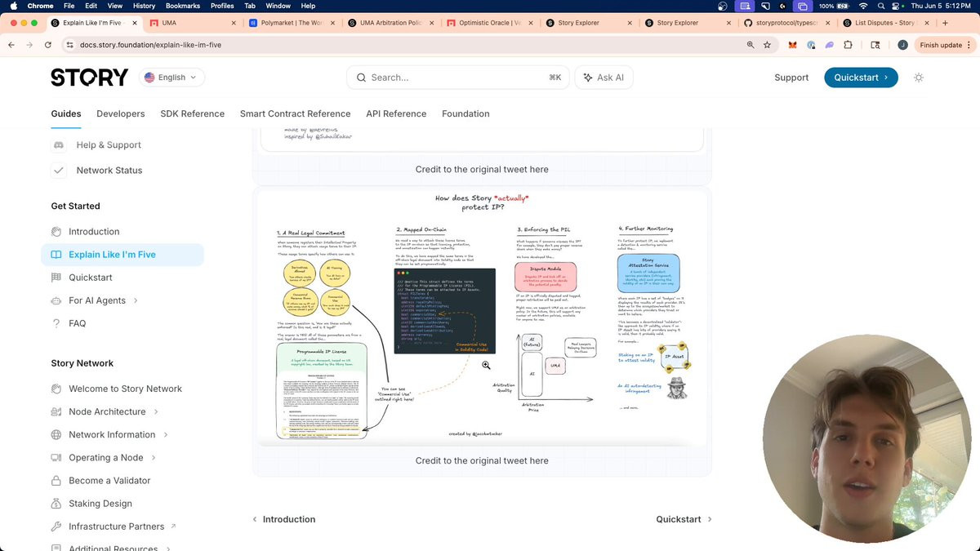Click the STORY logo in the header
The width and height of the screenshot is (980, 551).
(90, 78)
